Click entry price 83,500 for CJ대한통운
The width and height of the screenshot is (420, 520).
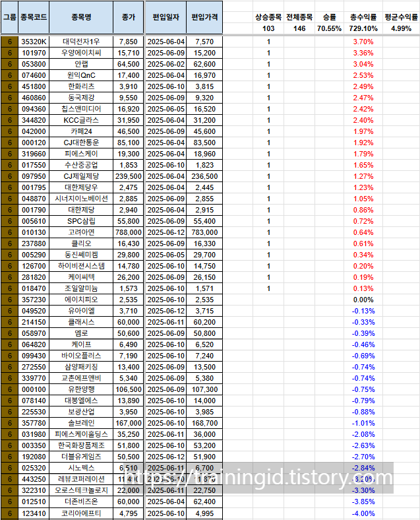click(204, 143)
